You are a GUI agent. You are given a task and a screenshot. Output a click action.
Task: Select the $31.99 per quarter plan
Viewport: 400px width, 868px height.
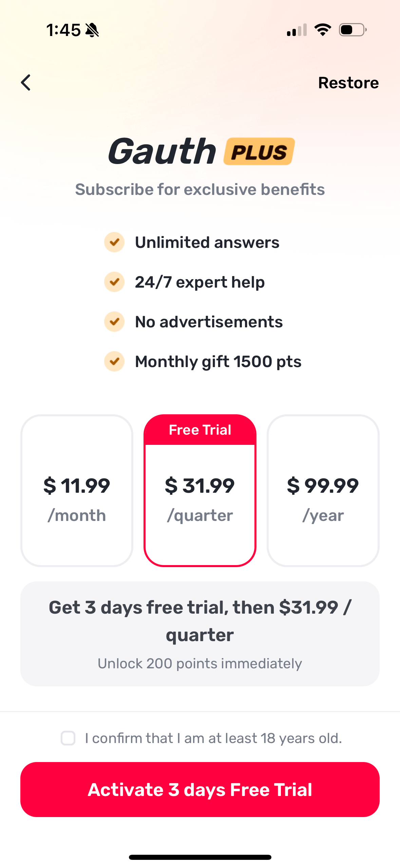200,499
